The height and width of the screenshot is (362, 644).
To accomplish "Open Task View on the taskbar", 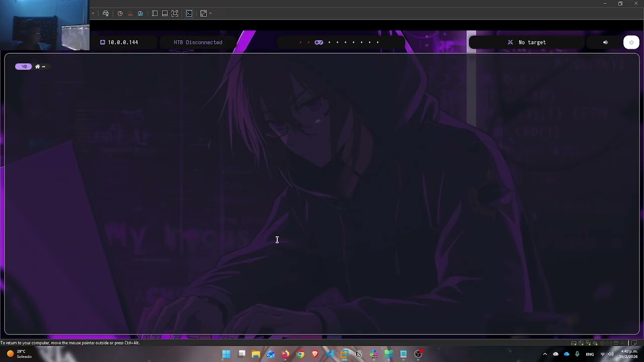I will (x=242, y=354).
